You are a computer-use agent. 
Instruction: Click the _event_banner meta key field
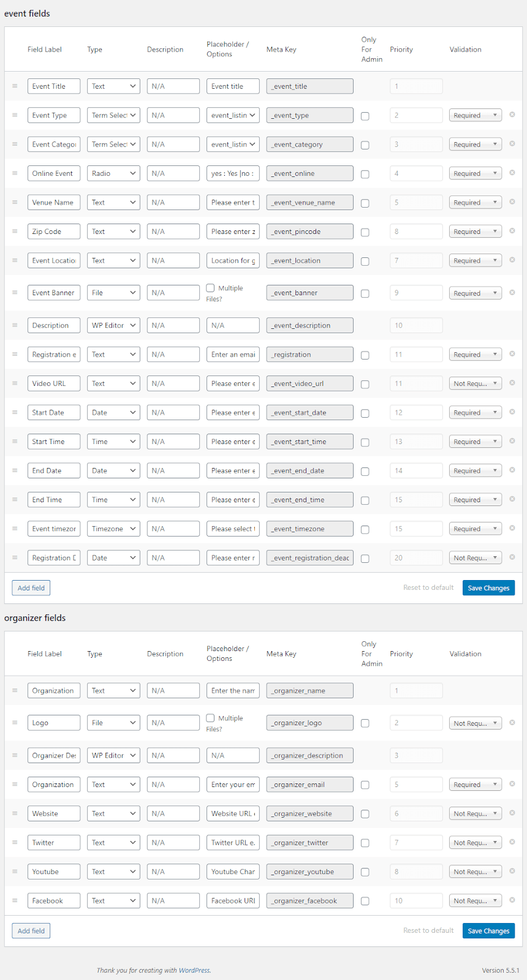pos(310,293)
